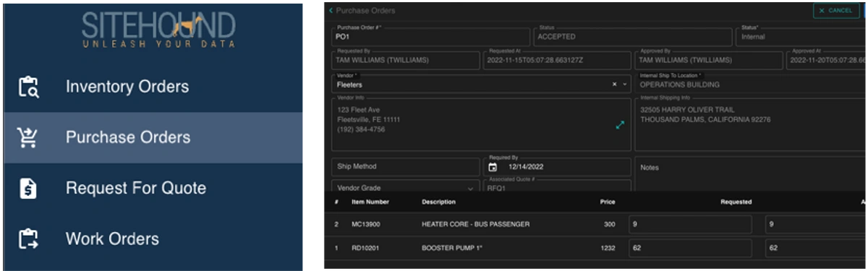Click the back chevron beside Purchase Orders
Viewport: 868px width, 271px height.
pyautogui.click(x=331, y=11)
